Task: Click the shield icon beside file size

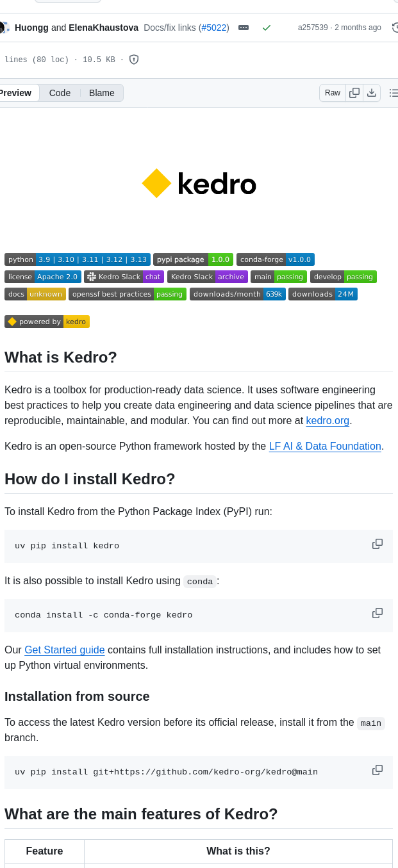Action: tap(133, 59)
